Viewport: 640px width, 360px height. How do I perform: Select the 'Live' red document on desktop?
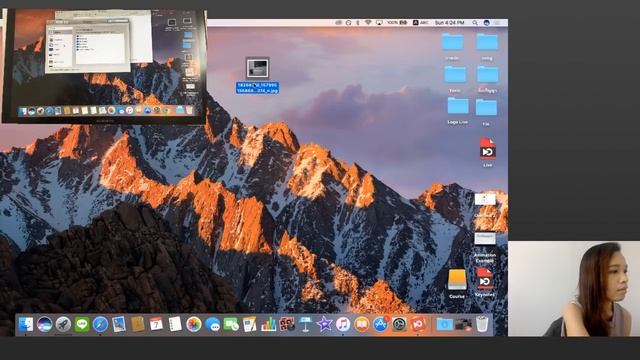(x=487, y=152)
